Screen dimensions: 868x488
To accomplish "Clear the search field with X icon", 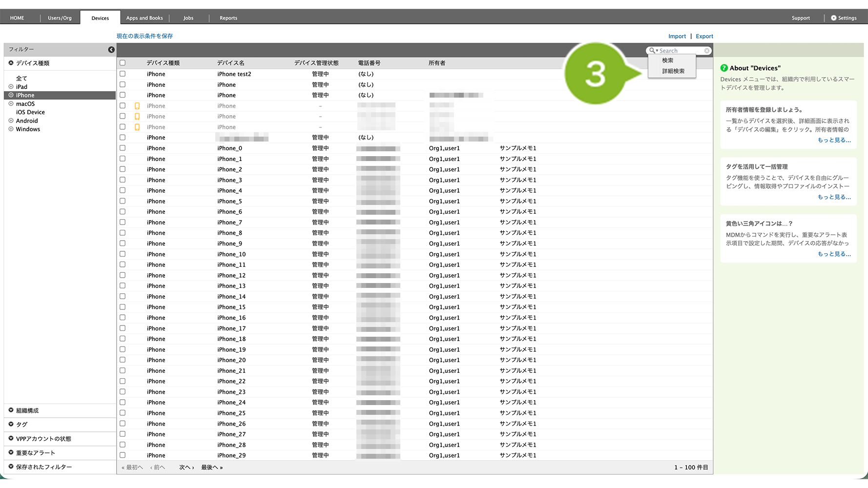I will coord(706,51).
